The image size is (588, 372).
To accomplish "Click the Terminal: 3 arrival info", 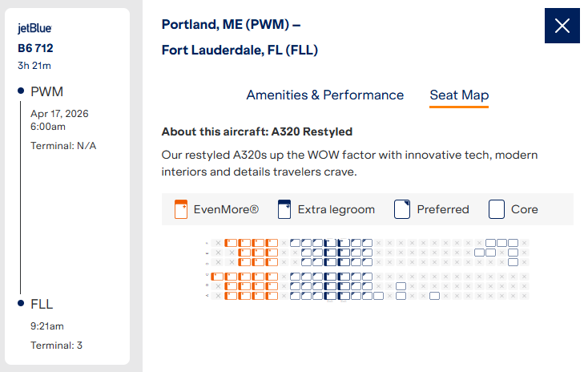I will [56, 346].
